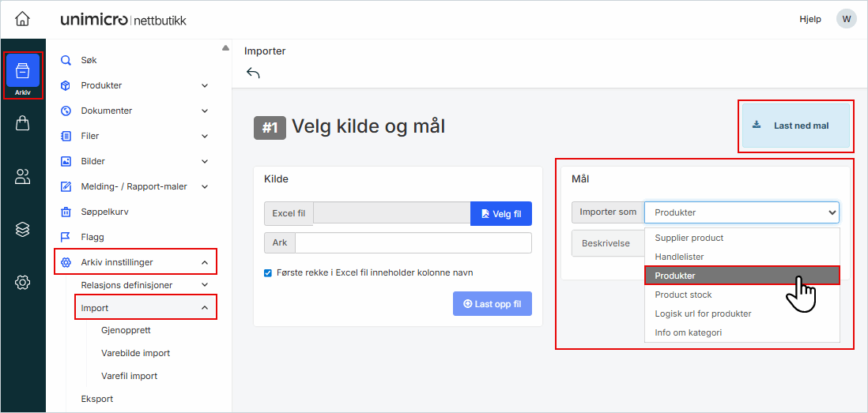This screenshot has width=868, height=413.
Task: Open the shopping bag icon in left rail
Action: pyautogui.click(x=22, y=123)
